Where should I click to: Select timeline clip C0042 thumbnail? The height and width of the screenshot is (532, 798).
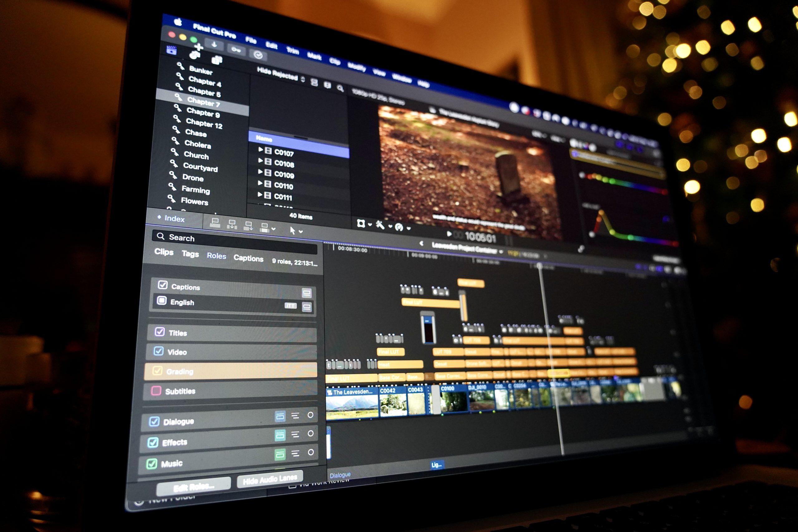click(393, 401)
